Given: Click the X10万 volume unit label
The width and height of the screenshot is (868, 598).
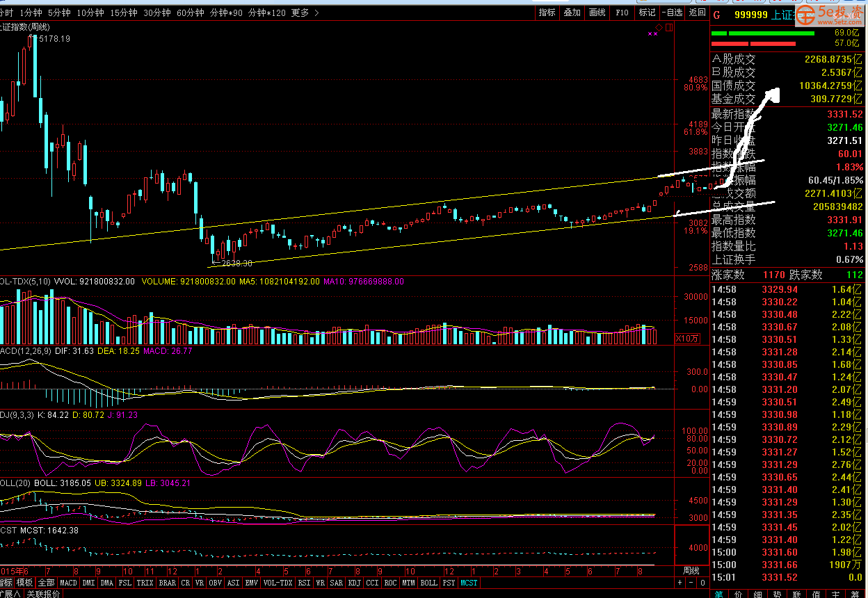Looking at the screenshot, I should [688, 339].
